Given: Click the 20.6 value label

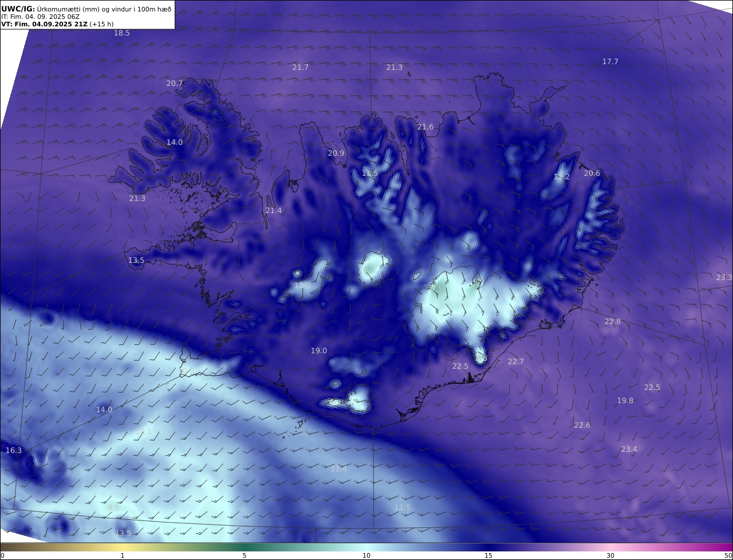Looking at the screenshot, I should pyautogui.click(x=592, y=173).
